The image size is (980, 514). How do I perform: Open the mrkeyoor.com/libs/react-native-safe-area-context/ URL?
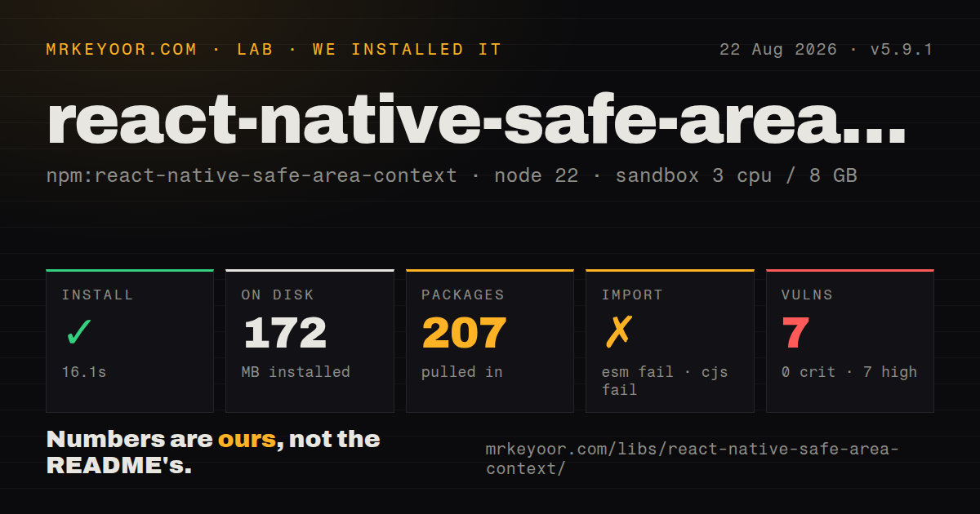692,459
